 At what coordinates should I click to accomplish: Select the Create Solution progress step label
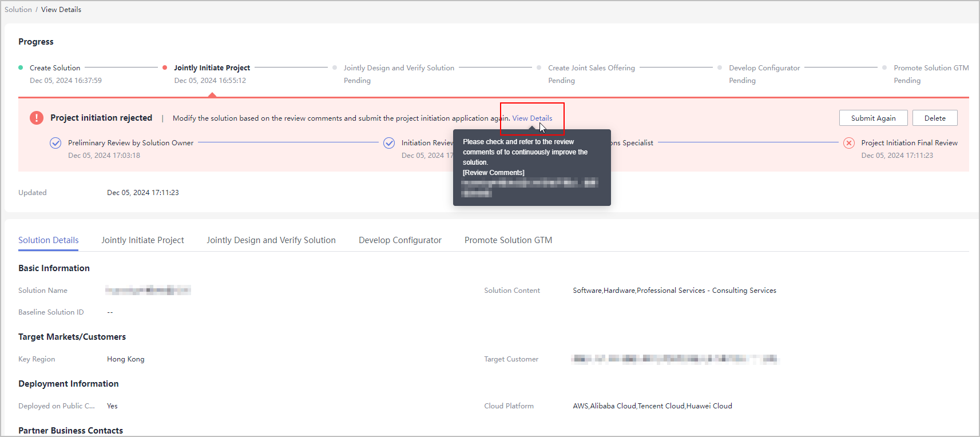pos(55,68)
